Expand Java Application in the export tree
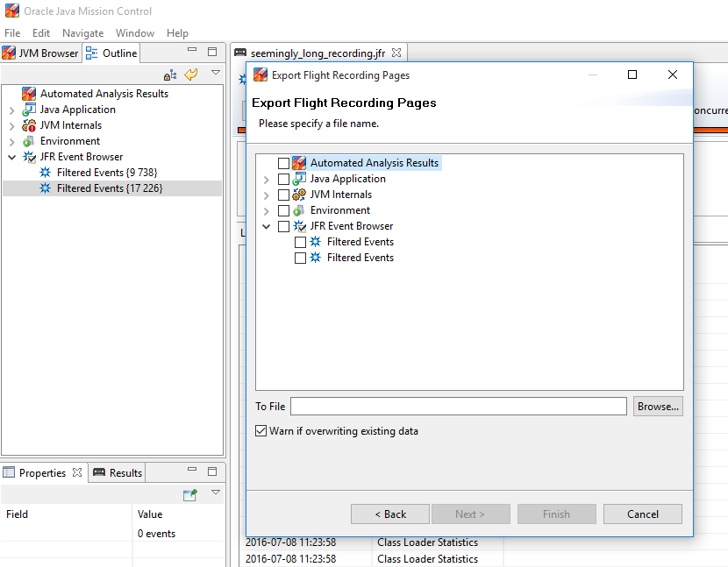 [x=267, y=179]
